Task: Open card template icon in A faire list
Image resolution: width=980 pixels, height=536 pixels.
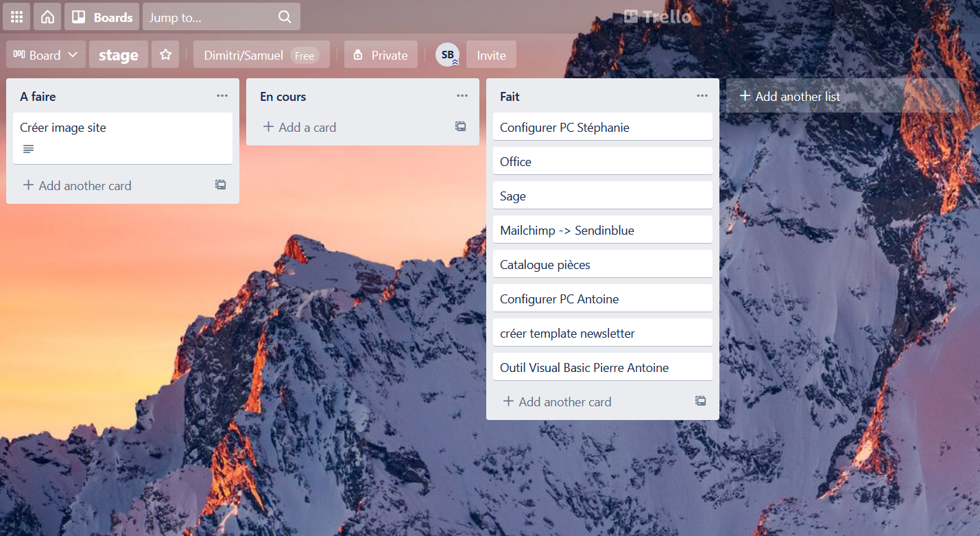Action: pyautogui.click(x=221, y=185)
